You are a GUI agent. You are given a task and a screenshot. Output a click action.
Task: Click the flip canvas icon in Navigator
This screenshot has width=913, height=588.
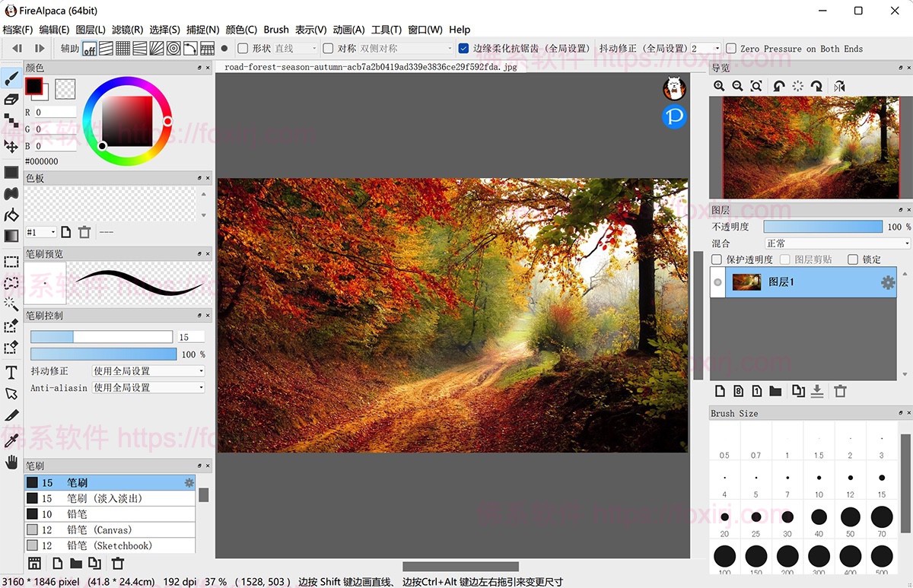[x=838, y=86]
